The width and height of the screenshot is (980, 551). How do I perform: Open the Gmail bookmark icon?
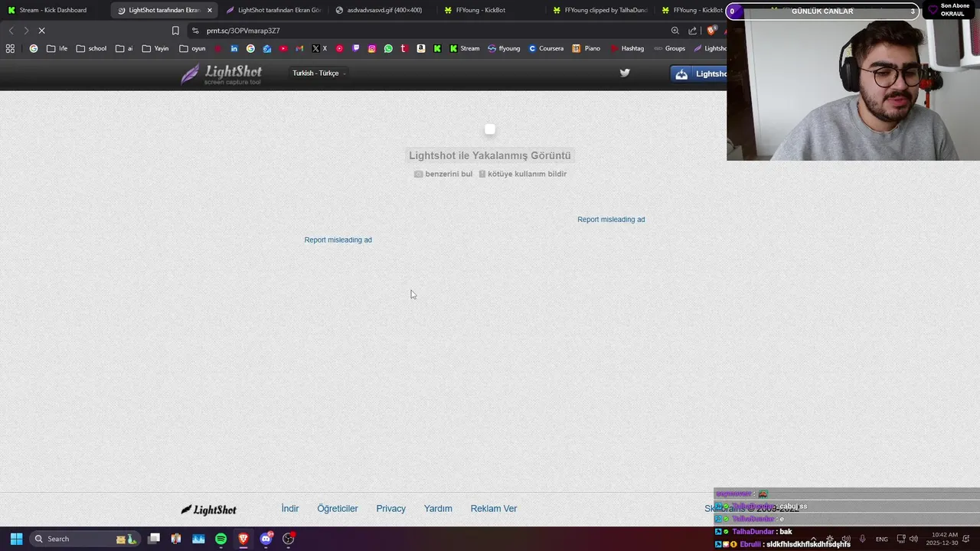click(299, 48)
